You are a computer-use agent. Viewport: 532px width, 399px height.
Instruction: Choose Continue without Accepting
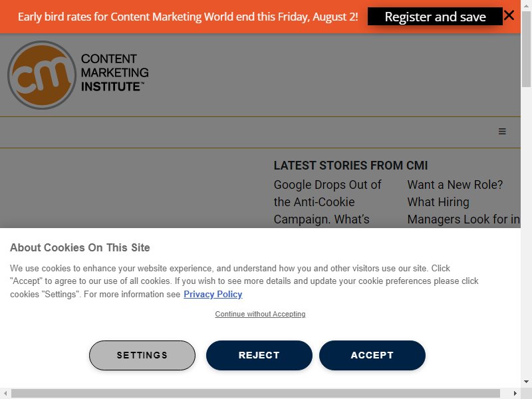260,314
